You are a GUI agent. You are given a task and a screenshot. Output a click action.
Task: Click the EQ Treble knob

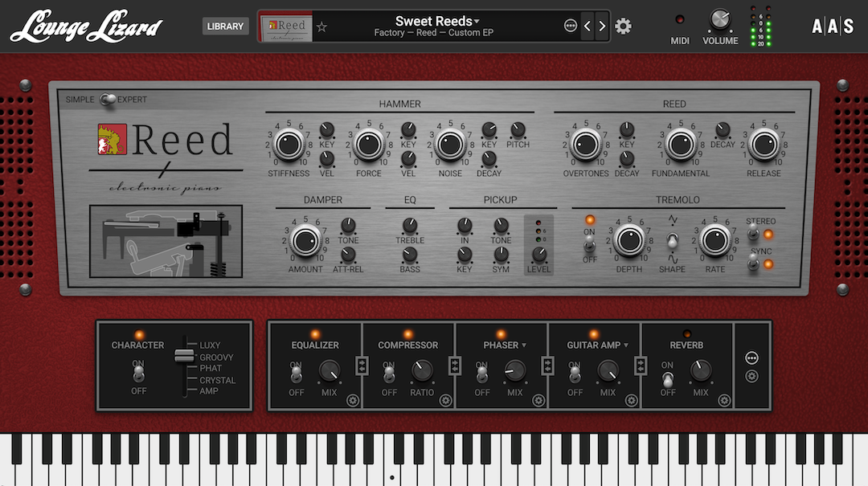410,225
